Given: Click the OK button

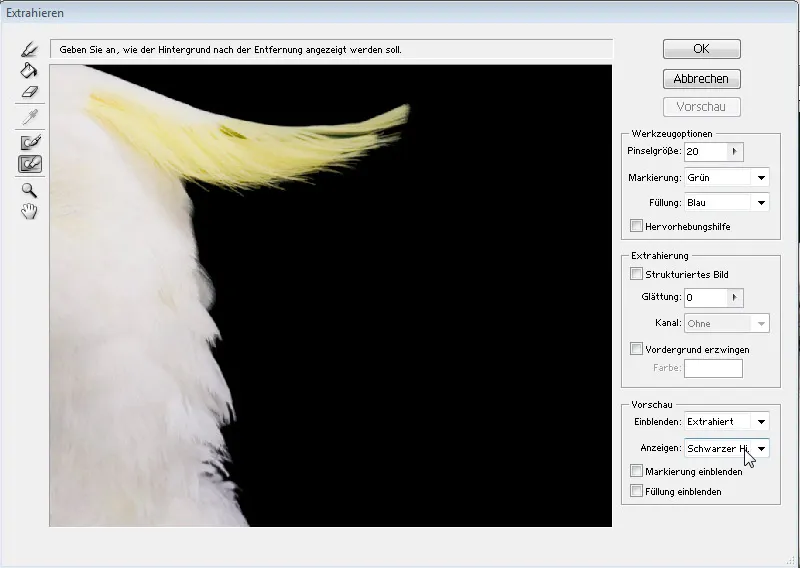Looking at the screenshot, I should point(701,49).
